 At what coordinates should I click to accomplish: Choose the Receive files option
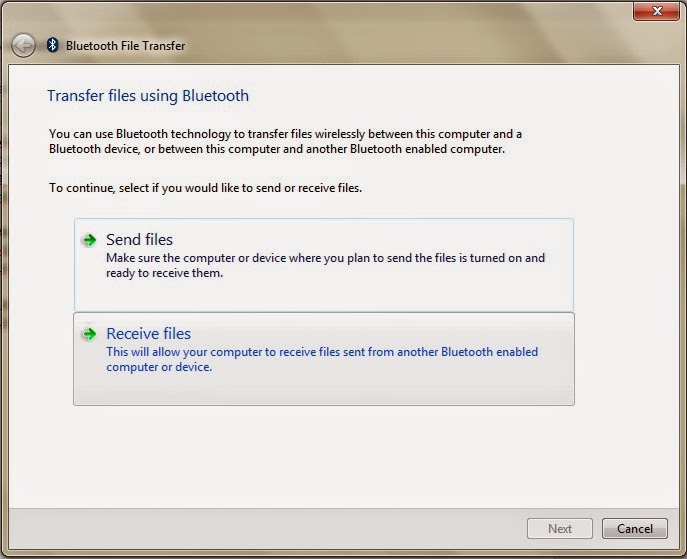pos(324,359)
